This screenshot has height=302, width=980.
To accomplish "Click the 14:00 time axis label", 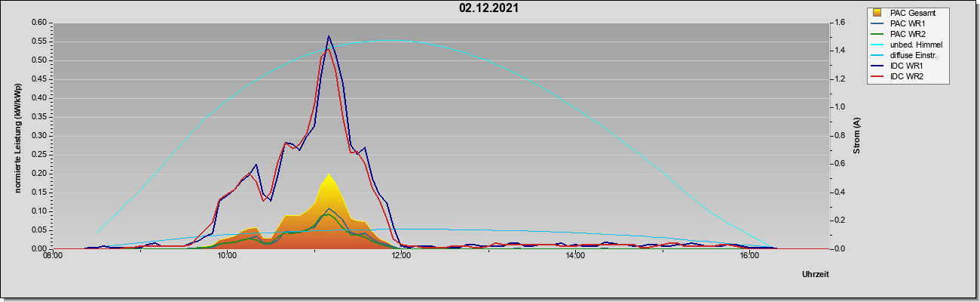I will click(575, 257).
